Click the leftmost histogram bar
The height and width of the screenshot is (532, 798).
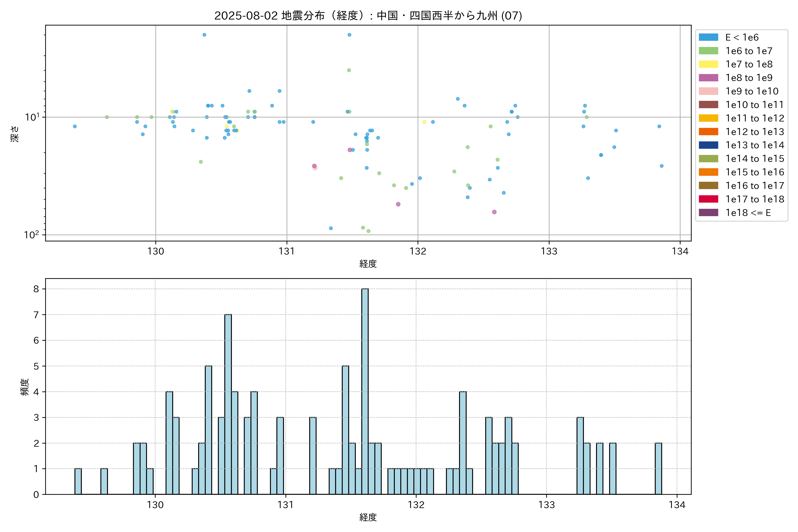tap(78, 481)
